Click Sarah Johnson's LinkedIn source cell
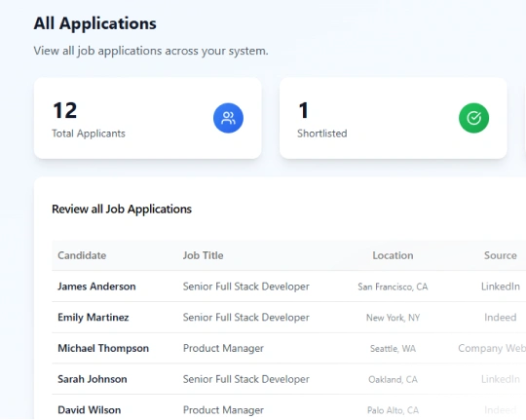Viewport: 526px width, 420px height. click(500, 379)
